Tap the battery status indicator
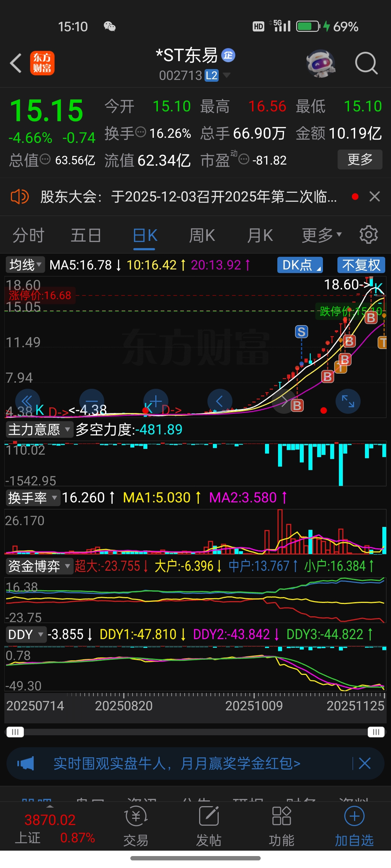391x868 pixels. (308, 26)
